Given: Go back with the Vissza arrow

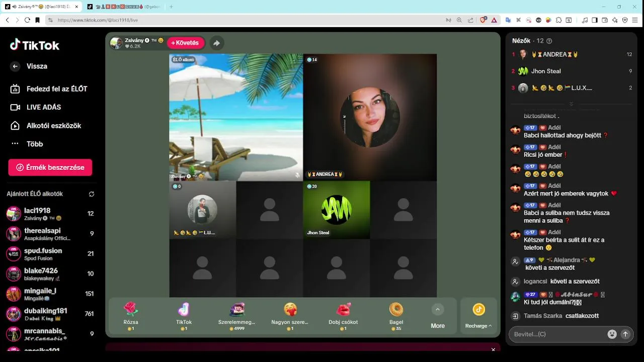Looking at the screenshot, I should (15, 66).
